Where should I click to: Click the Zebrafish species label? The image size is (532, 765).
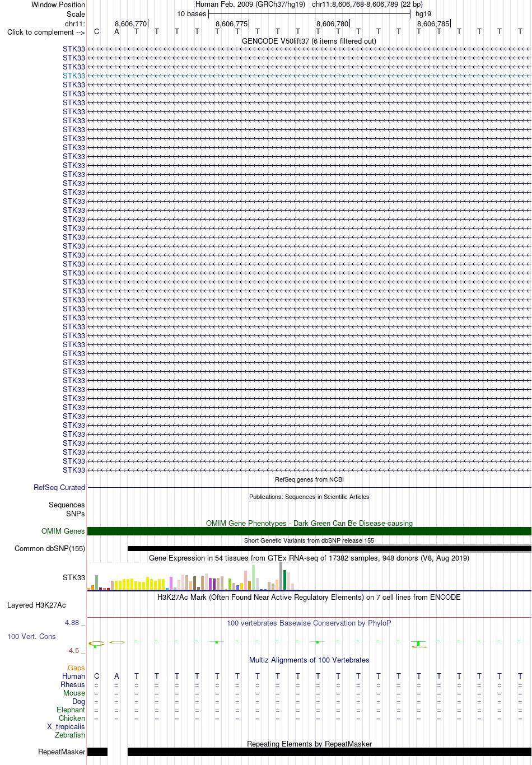70,735
